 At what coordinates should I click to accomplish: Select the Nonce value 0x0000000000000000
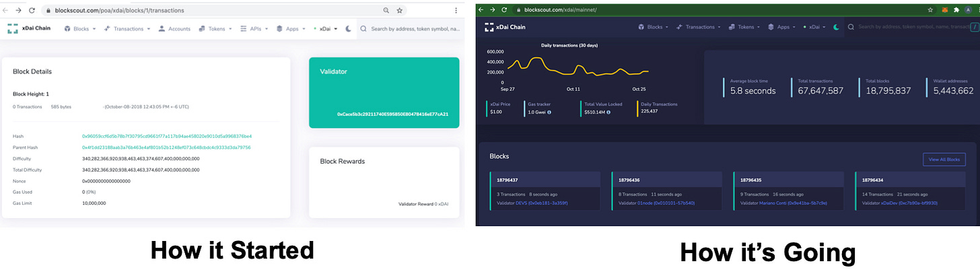(x=106, y=181)
